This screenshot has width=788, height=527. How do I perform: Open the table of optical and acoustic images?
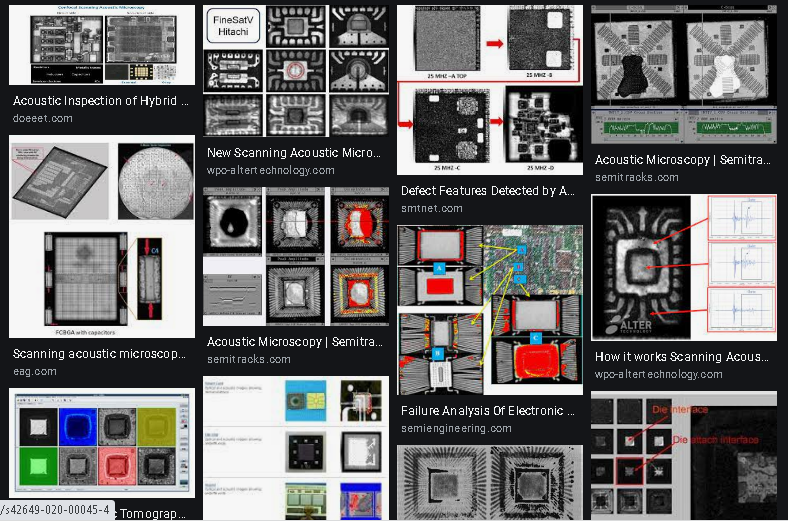tap(296, 448)
